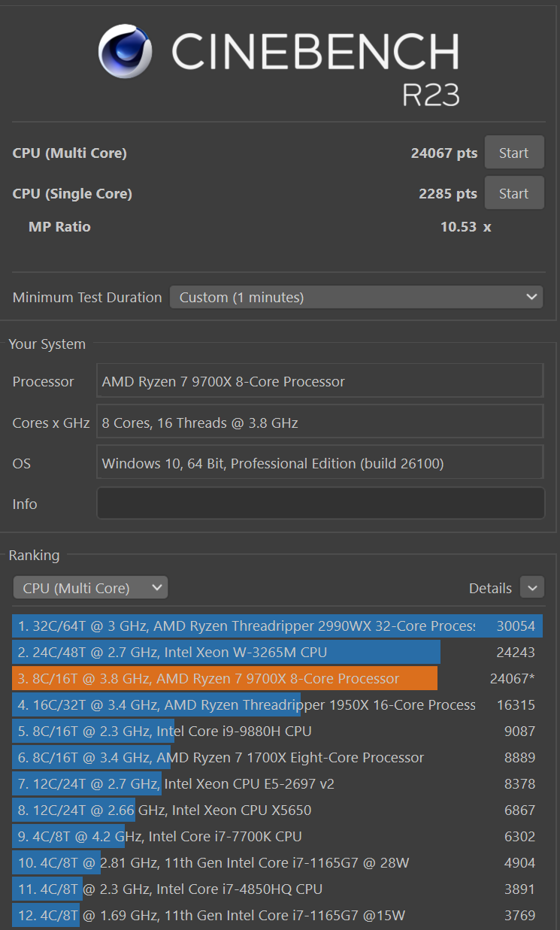560x930 pixels.
Task: Select the orange Ryzen 7 9700X ranking bar
Action: coord(225,679)
